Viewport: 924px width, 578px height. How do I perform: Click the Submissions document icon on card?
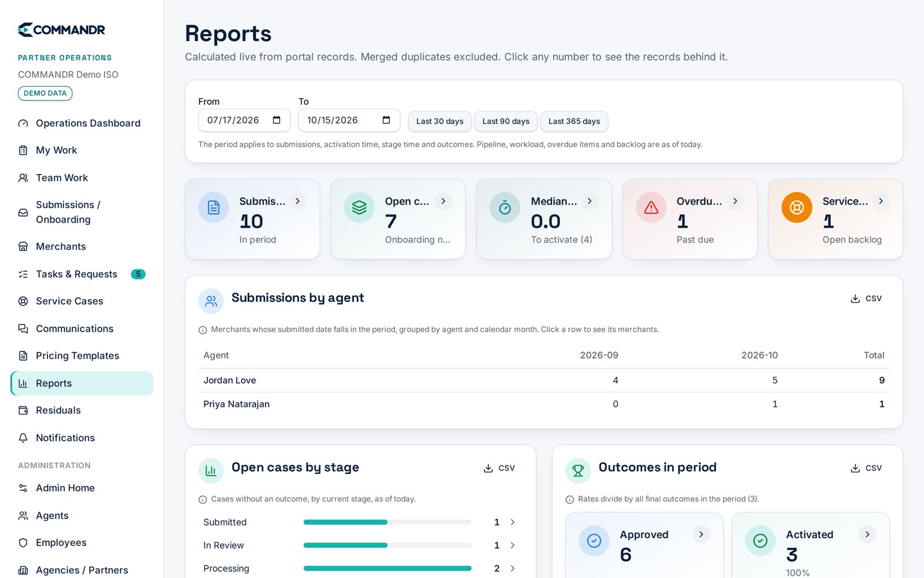pyautogui.click(x=214, y=208)
